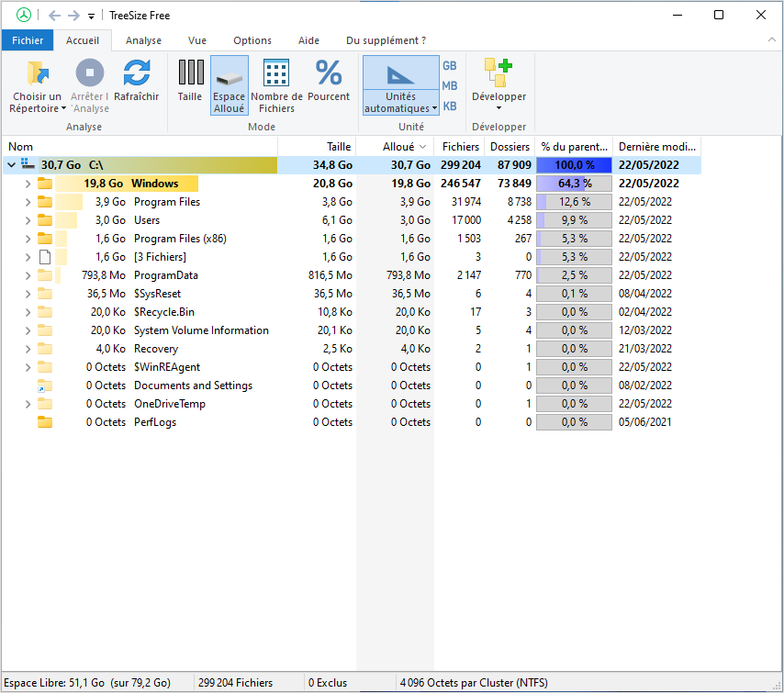Sort by the Nom column header
The image size is (784, 693).
coord(140,147)
